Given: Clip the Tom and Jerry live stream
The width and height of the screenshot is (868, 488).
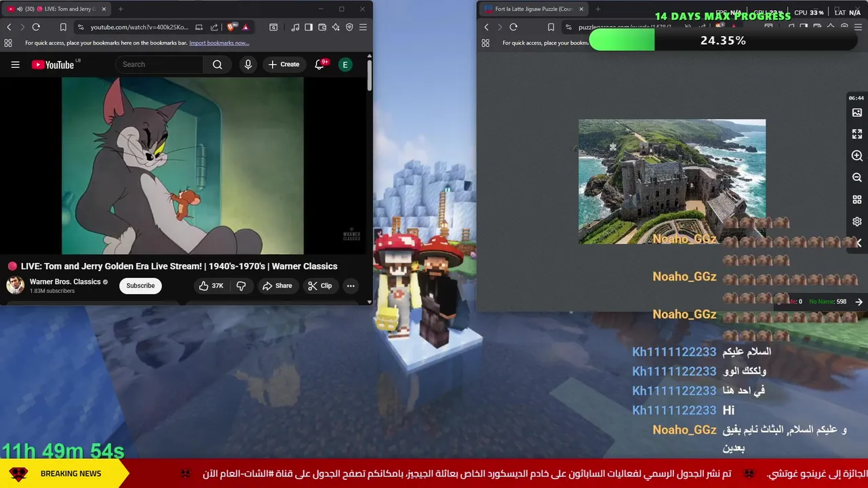Looking at the screenshot, I should tap(320, 285).
